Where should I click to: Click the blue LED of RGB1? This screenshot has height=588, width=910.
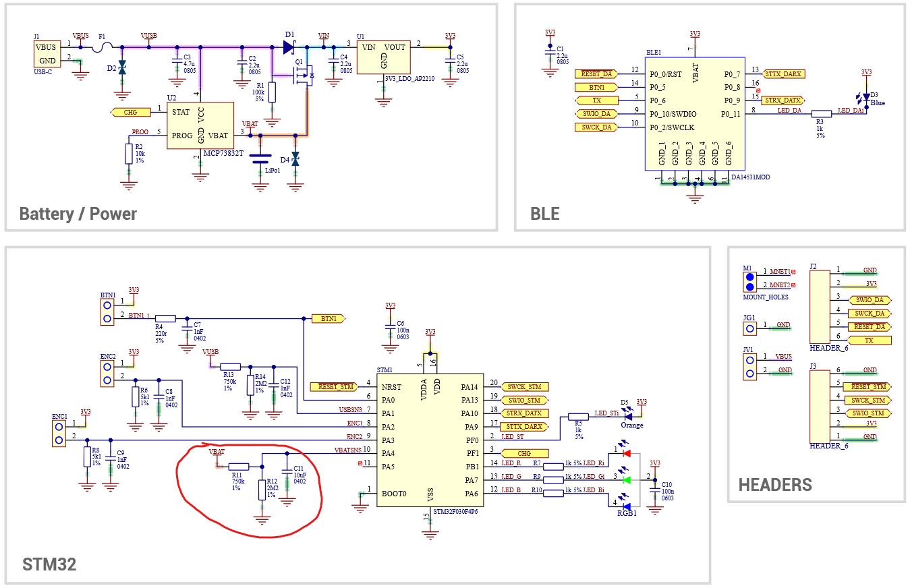(x=625, y=505)
